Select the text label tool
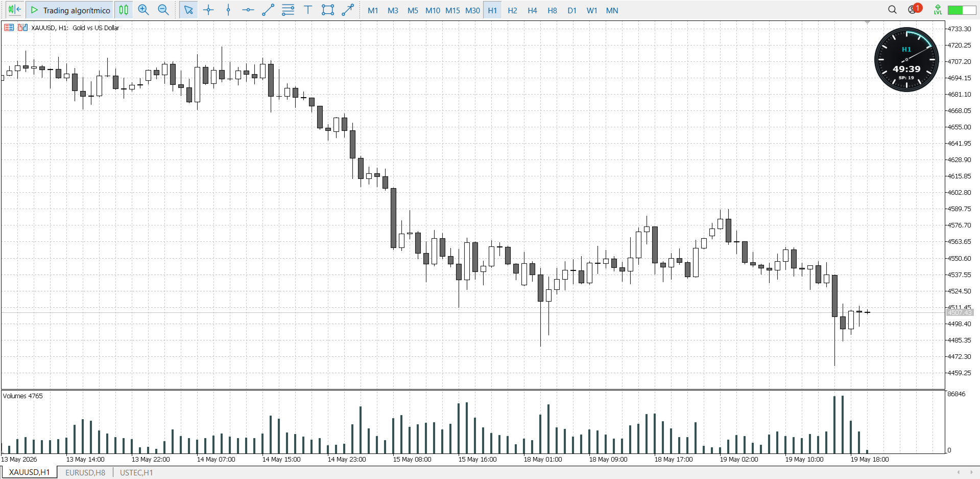The width and height of the screenshot is (980, 479). (308, 10)
